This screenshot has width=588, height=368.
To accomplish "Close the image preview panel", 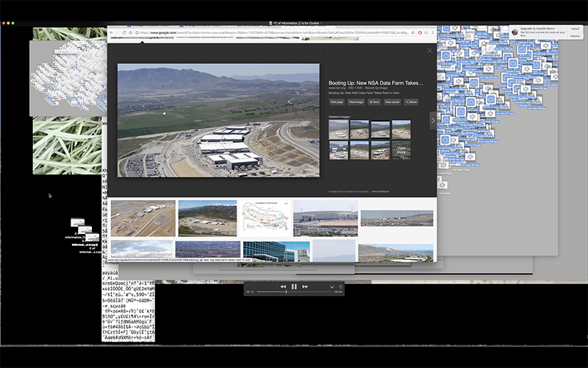I will point(430,51).
